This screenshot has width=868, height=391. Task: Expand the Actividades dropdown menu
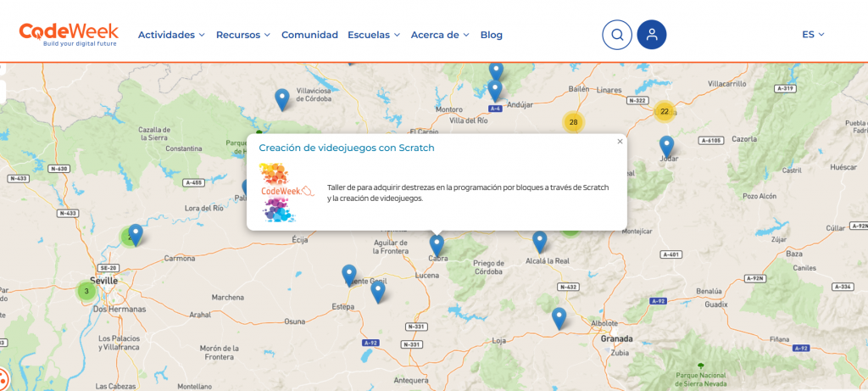pos(171,35)
